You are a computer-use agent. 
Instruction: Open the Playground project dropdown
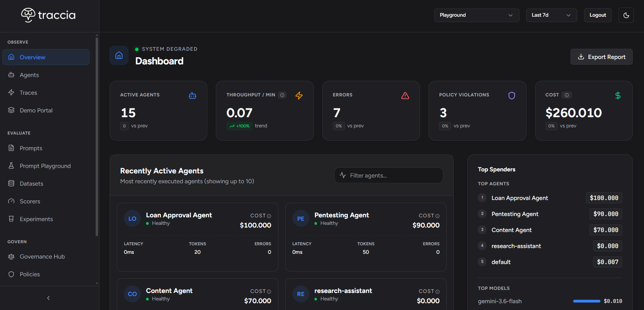point(477,15)
